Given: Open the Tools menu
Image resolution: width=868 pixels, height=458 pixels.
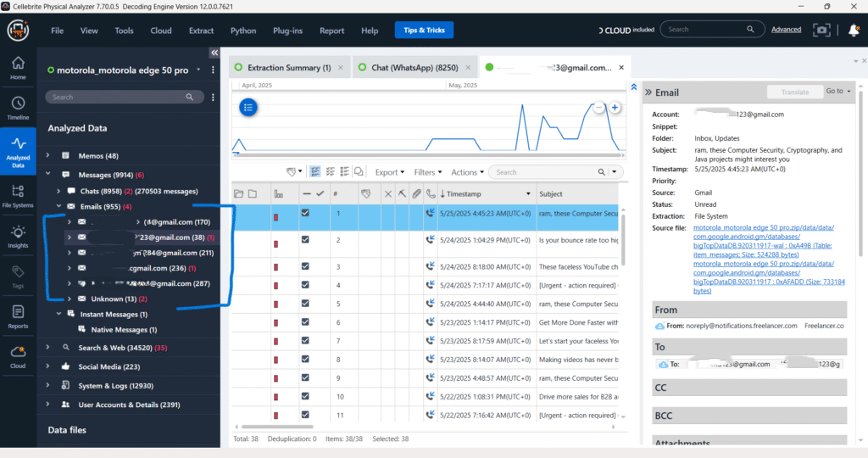Looking at the screenshot, I should pyautogui.click(x=124, y=31).
